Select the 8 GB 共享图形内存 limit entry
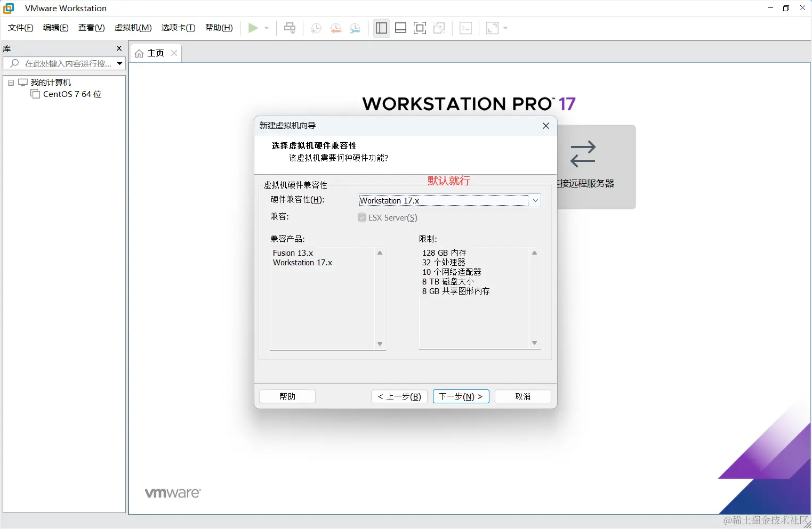Screen dimensions: 812x529 (456, 291)
